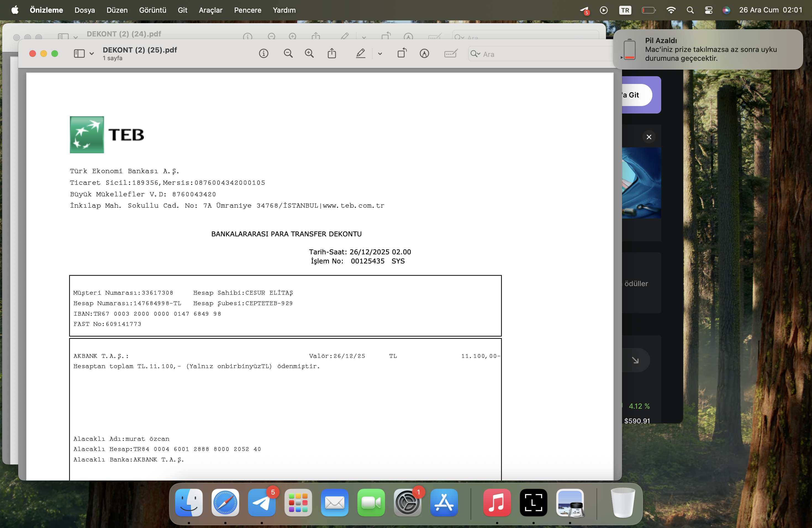
Task: Open Launchpad from the Dock
Action: click(x=298, y=502)
